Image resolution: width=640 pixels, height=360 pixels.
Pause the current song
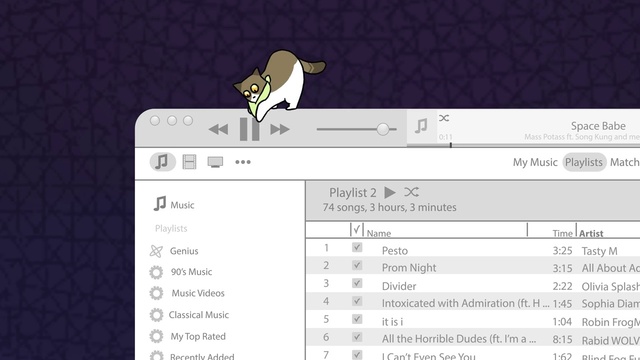pyautogui.click(x=249, y=129)
